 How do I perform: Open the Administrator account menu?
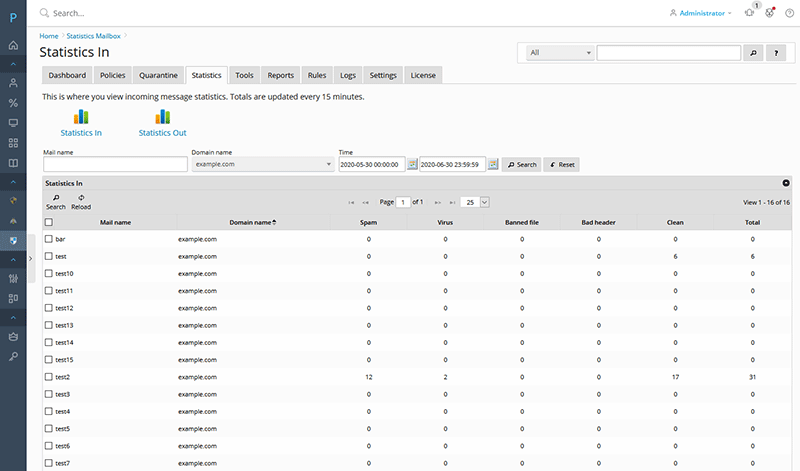701,13
